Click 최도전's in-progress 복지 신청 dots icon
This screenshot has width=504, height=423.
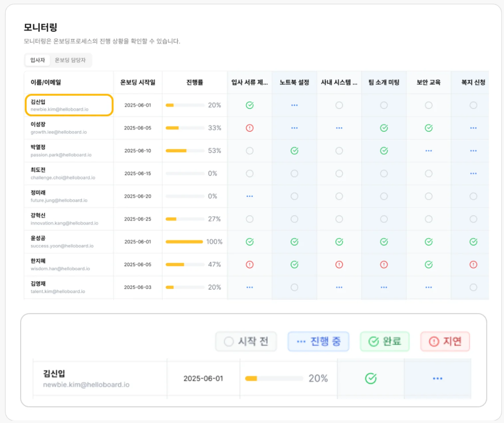(x=473, y=174)
